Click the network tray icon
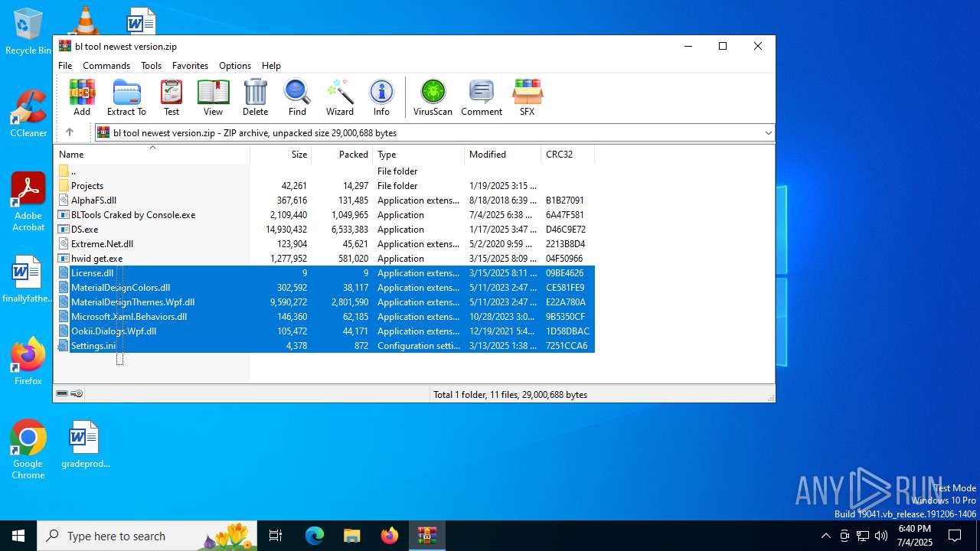Viewport: 980px width, 551px height. tap(863, 536)
